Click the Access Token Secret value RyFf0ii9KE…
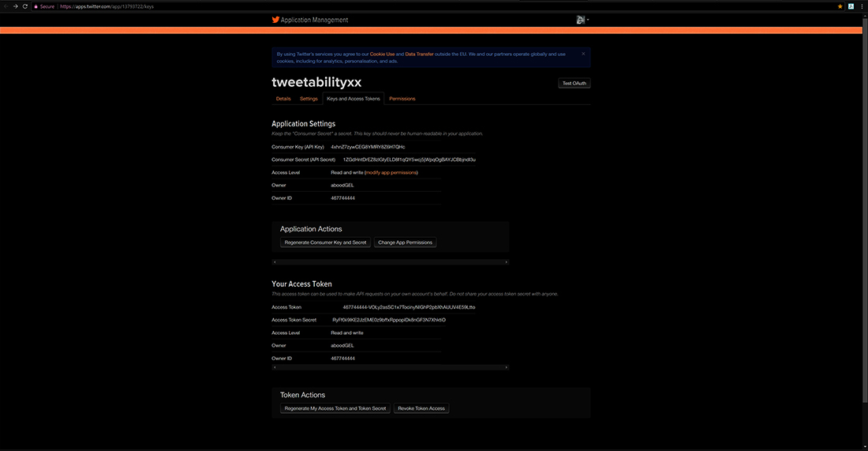The width and height of the screenshot is (868, 451). [389, 320]
